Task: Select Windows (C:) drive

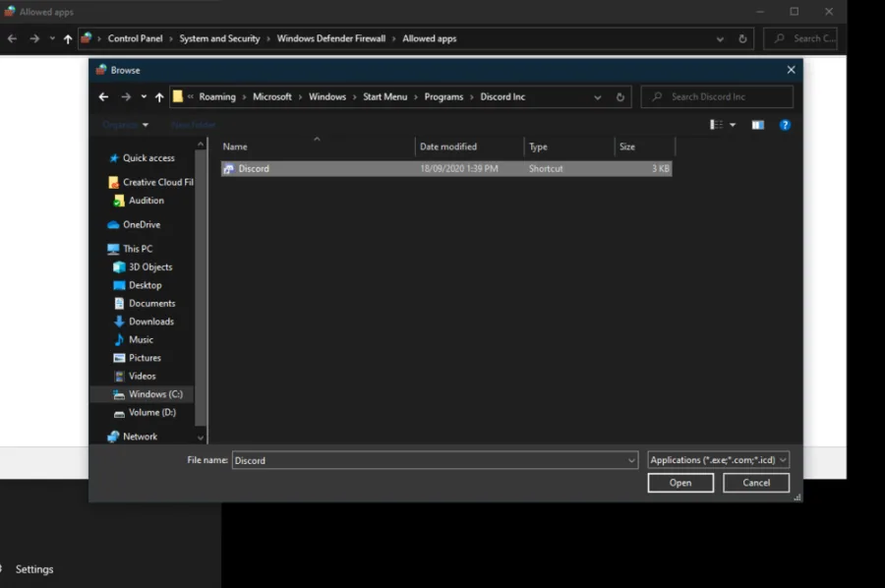Action: pyautogui.click(x=142, y=394)
